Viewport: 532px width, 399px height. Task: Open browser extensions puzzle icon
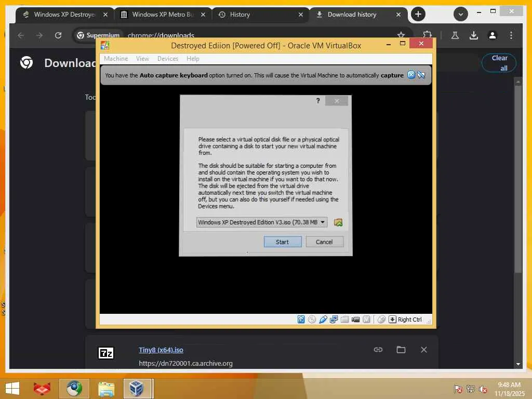(427, 35)
